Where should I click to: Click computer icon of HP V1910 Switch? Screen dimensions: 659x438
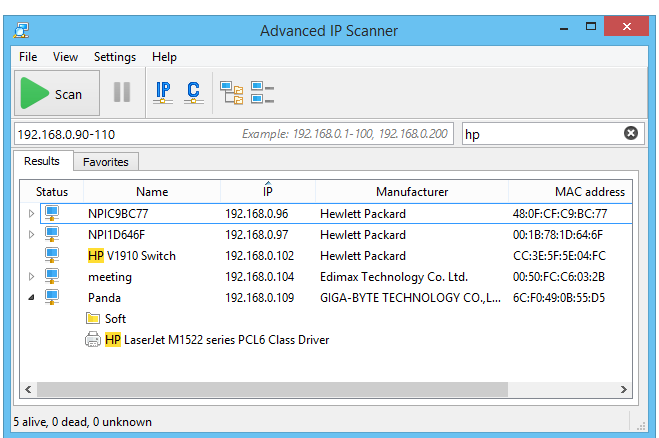click(52, 255)
